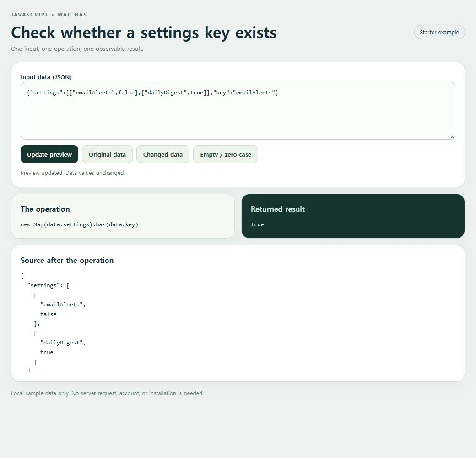
Task: Select the Empty / zero case preset
Action: [226, 154]
